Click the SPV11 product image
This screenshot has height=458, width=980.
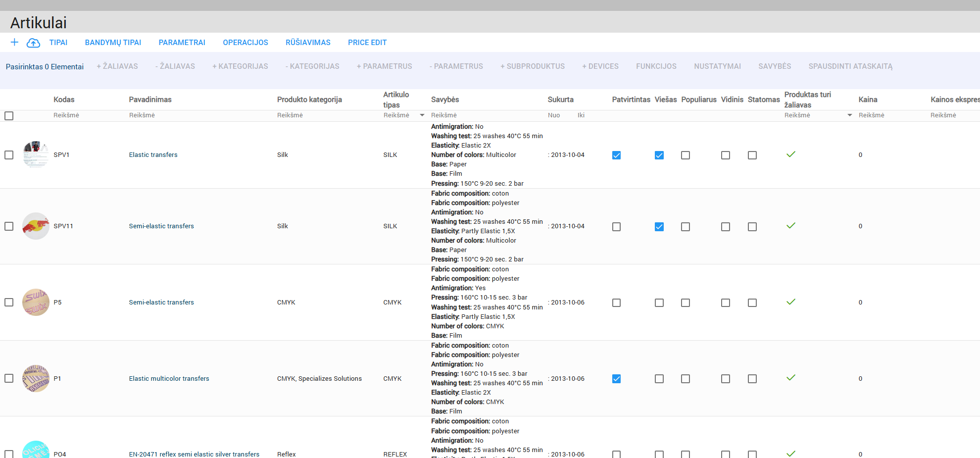36,226
